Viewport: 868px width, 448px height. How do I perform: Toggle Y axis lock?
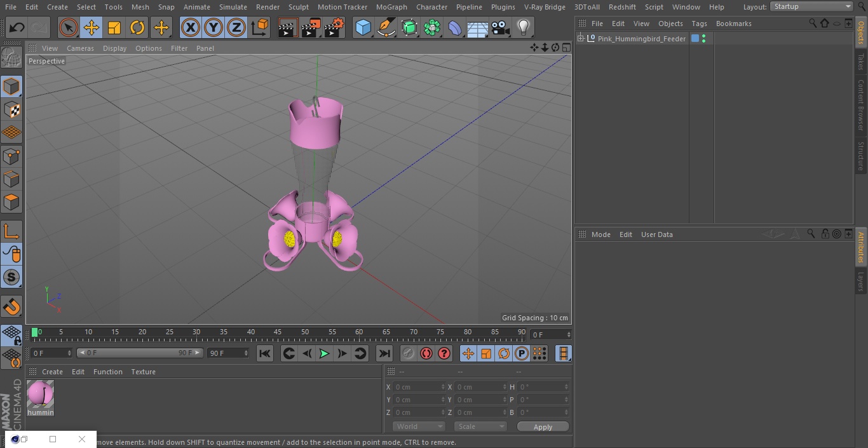(x=214, y=27)
